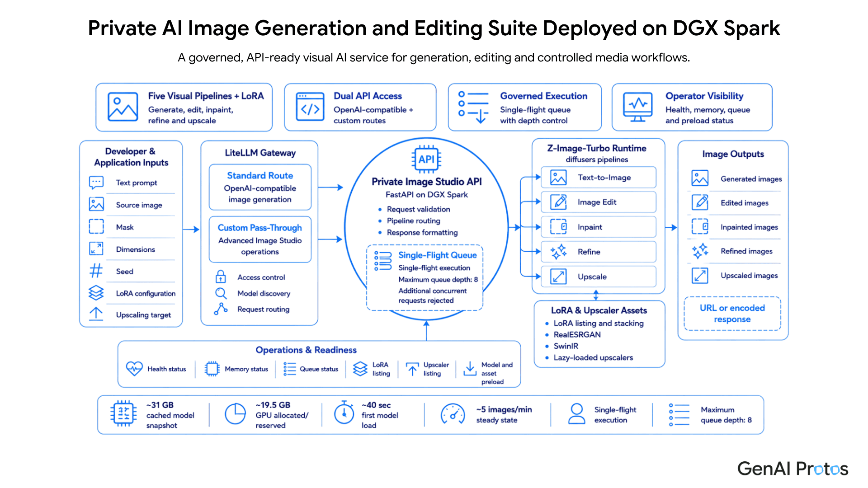Click the pie chart icon beside ~19.5 GB GPU
Image resolution: width=868 pixels, height=488 pixels.
pos(235,413)
